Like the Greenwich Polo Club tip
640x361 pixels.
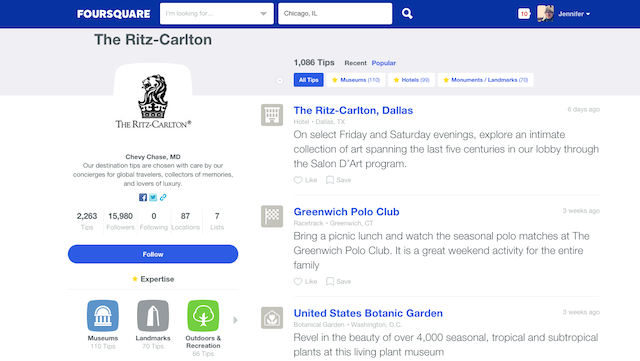point(305,281)
